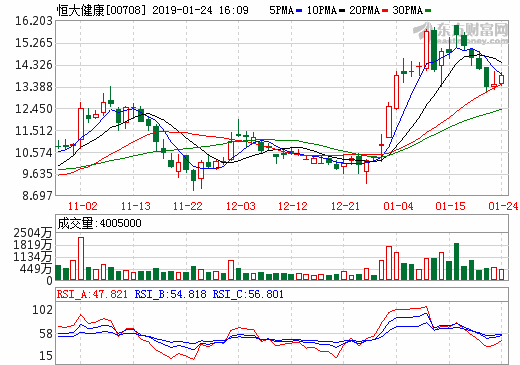Select the 12-03 date axis label

241,206
